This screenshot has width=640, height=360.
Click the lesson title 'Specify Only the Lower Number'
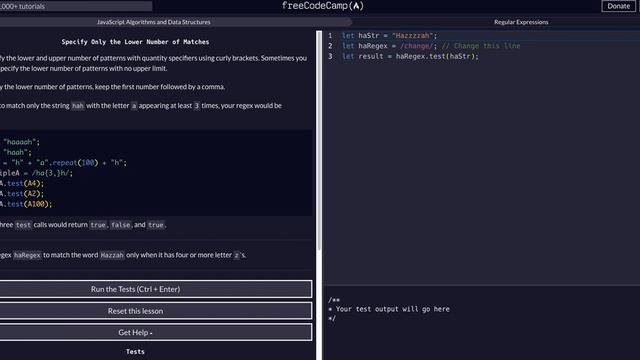coord(135,42)
